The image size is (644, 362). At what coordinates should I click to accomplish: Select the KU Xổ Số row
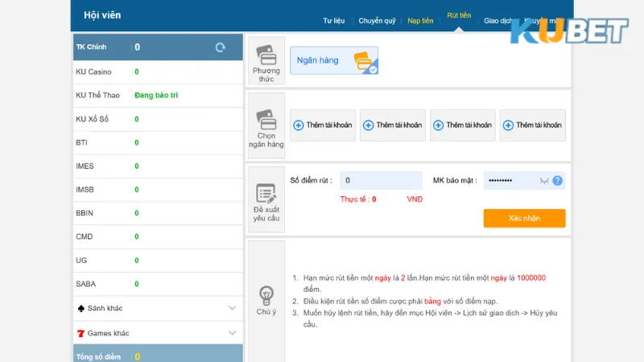coord(158,119)
